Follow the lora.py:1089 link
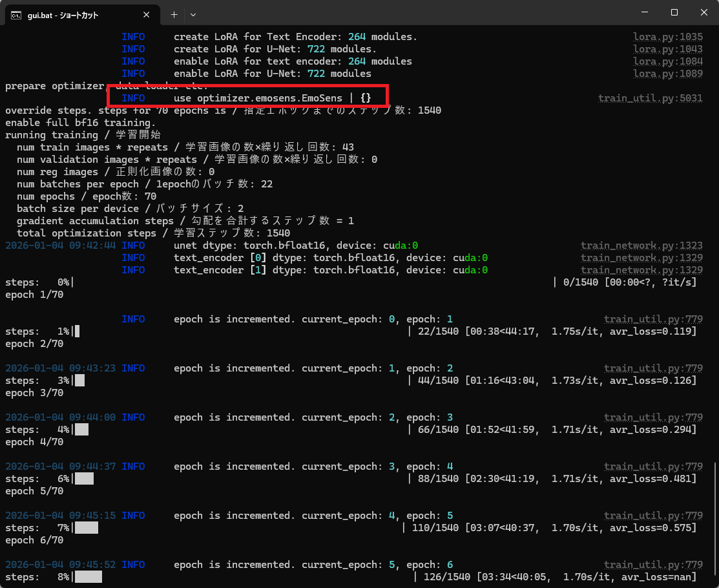The image size is (719, 588). [x=667, y=74]
